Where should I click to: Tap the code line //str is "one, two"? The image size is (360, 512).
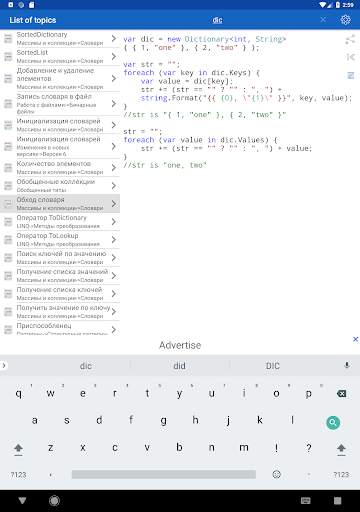165,165
